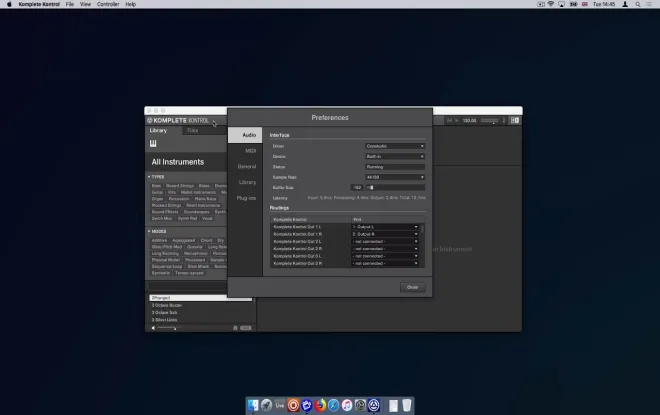Screen dimensions: 660x415
Task: Open the Controller menu
Action: click(108, 4)
